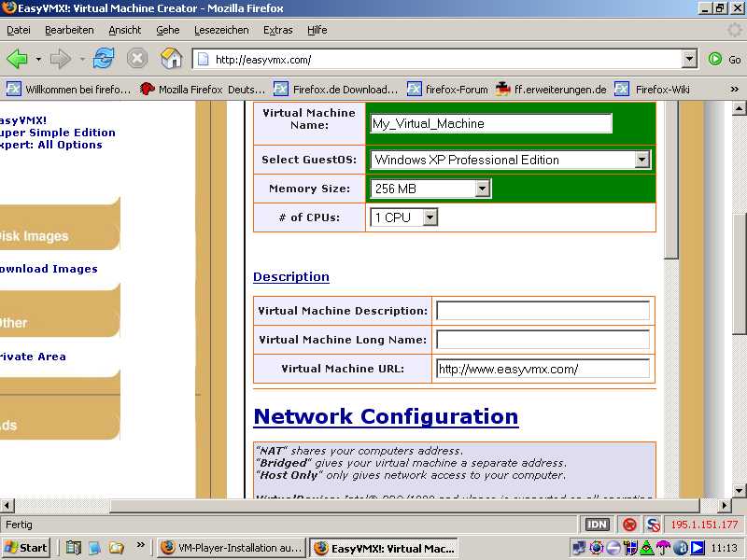747x560 pixels.
Task: Open the Firefox-Wiki bookmark
Action: click(x=652, y=89)
